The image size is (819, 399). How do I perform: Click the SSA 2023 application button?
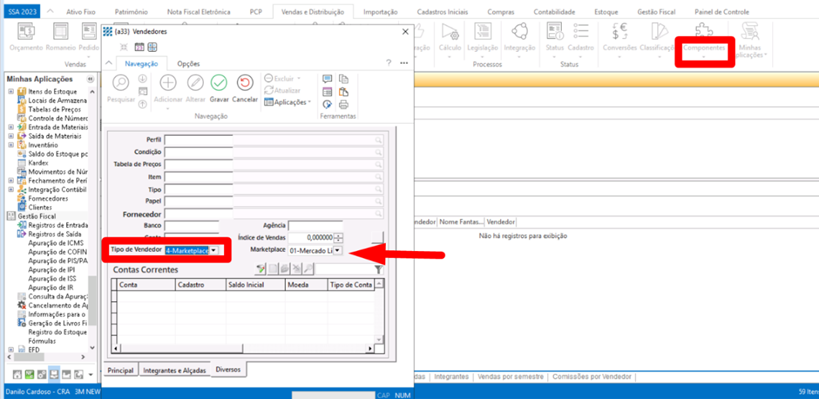[23, 11]
